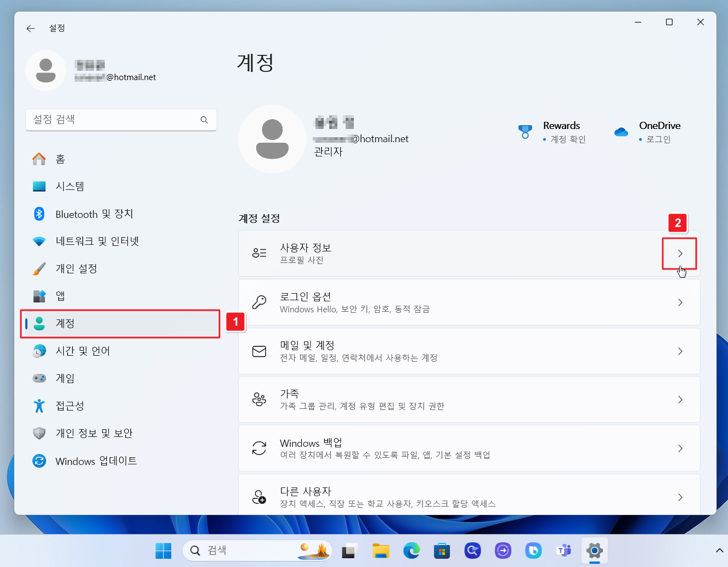The height and width of the screenshot is (567, 728).
Task: Launch Microsoft Store from the taskbar
Action: click(x=442, y=551)
